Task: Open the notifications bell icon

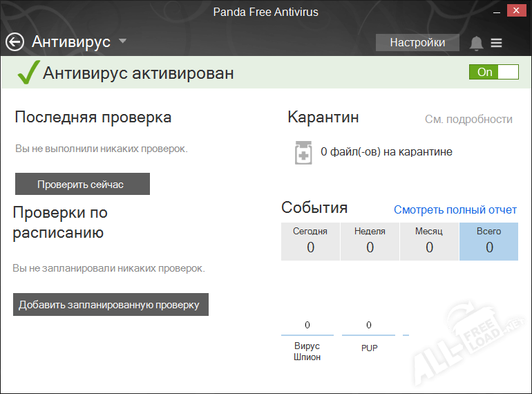Action: [x=476, y=43]
